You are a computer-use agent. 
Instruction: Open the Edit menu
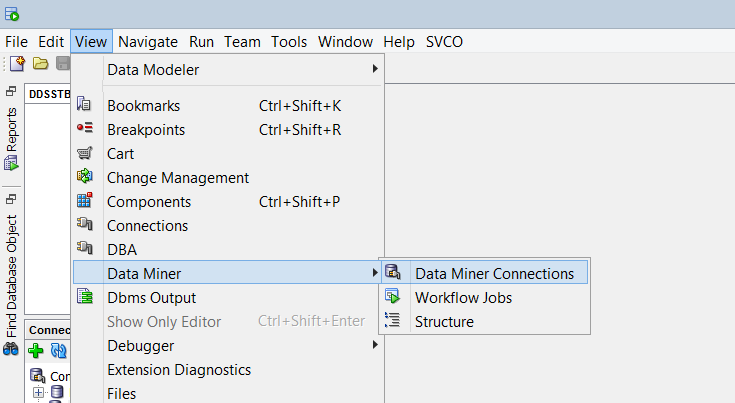pyautogui.click(x=51, y=42)
